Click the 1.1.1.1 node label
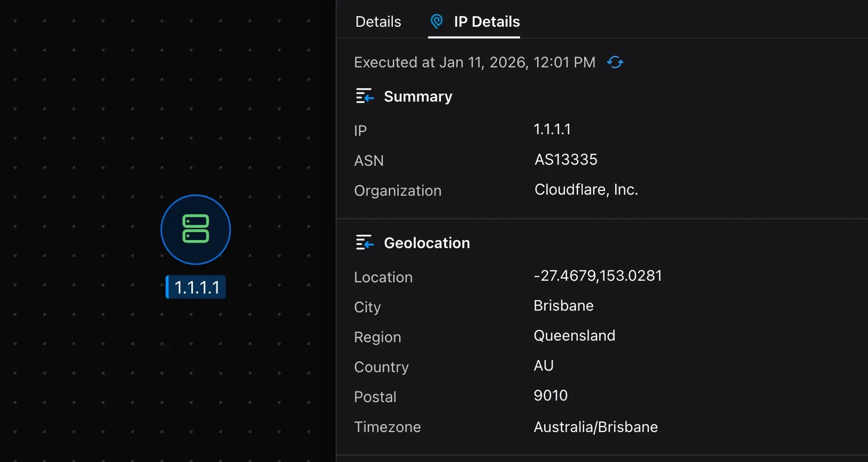 196,287
